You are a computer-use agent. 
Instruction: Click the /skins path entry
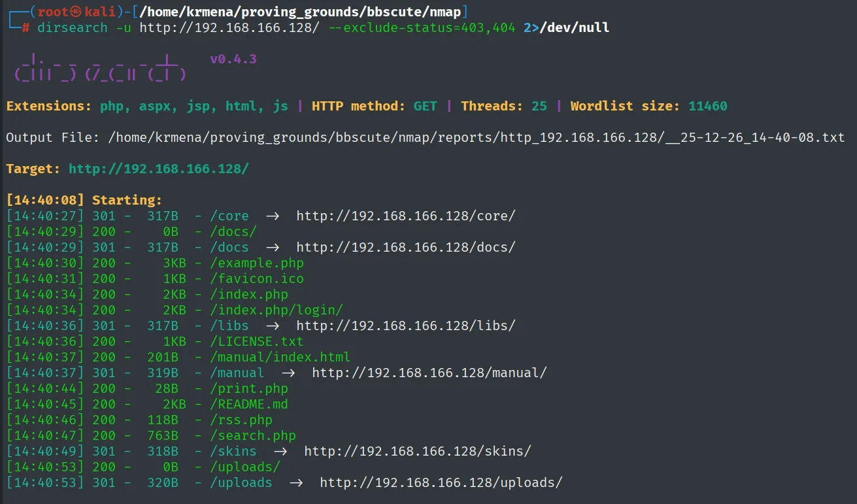pyautogui.click(x=233, y=451)
